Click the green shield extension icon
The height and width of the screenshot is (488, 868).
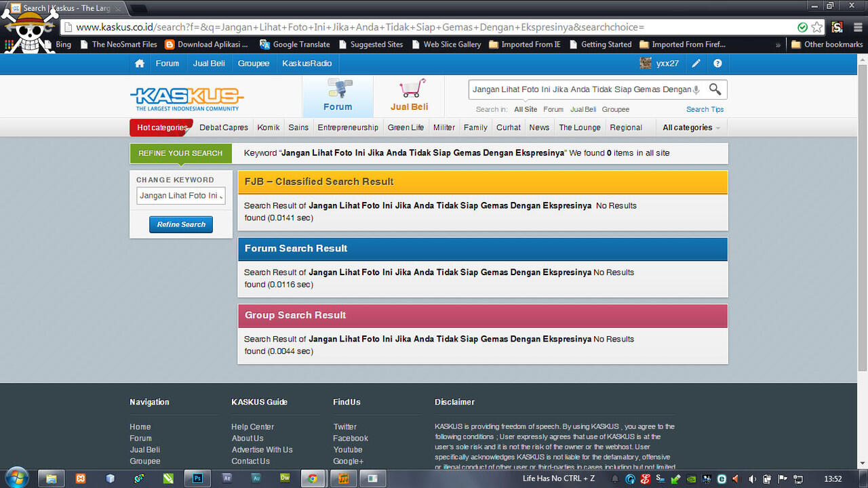(x=803, y=27)
